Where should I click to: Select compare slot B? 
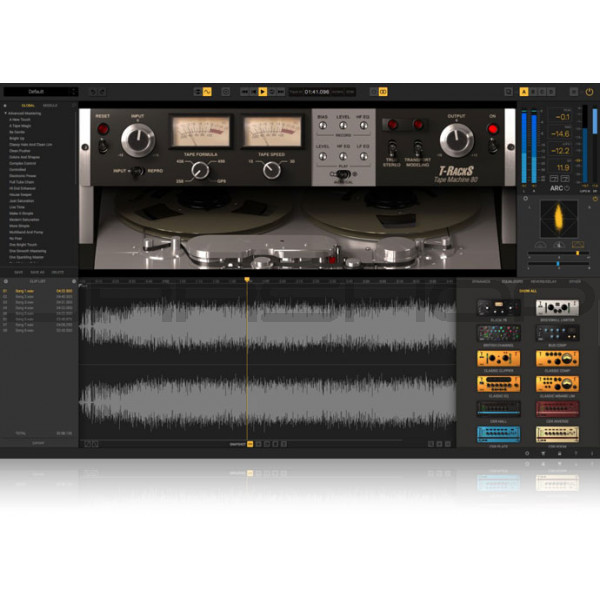click(x=533, y=92)
